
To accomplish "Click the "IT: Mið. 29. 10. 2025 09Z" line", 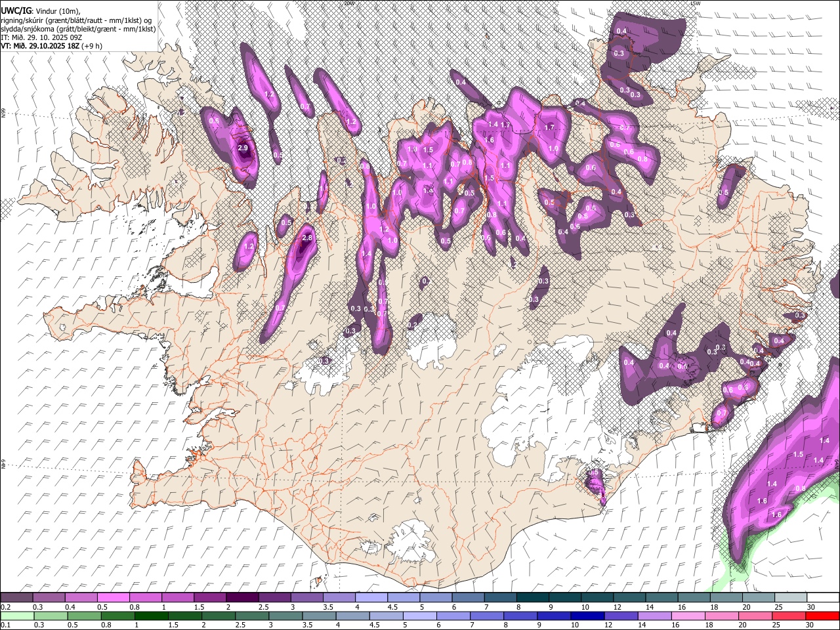I will [x=41, y=37].
